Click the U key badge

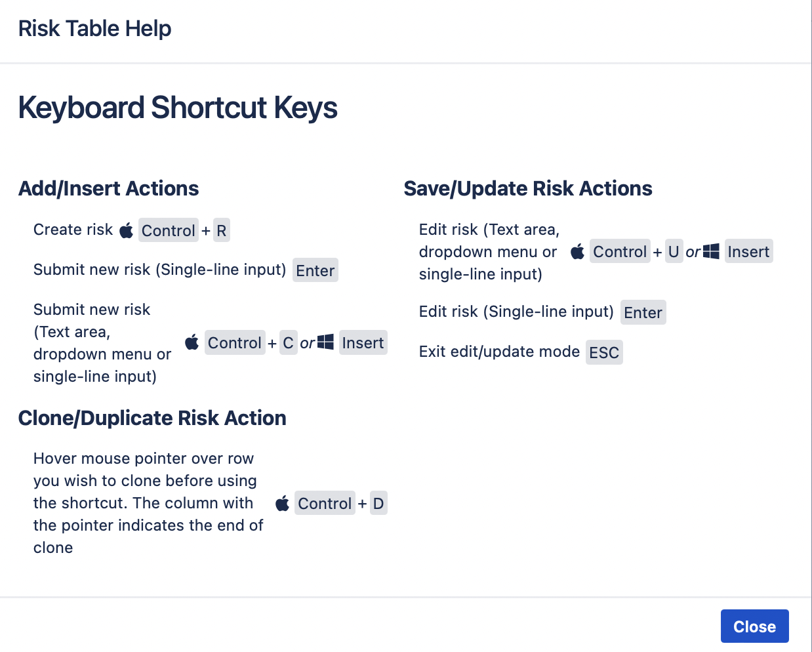click(674, 251)
